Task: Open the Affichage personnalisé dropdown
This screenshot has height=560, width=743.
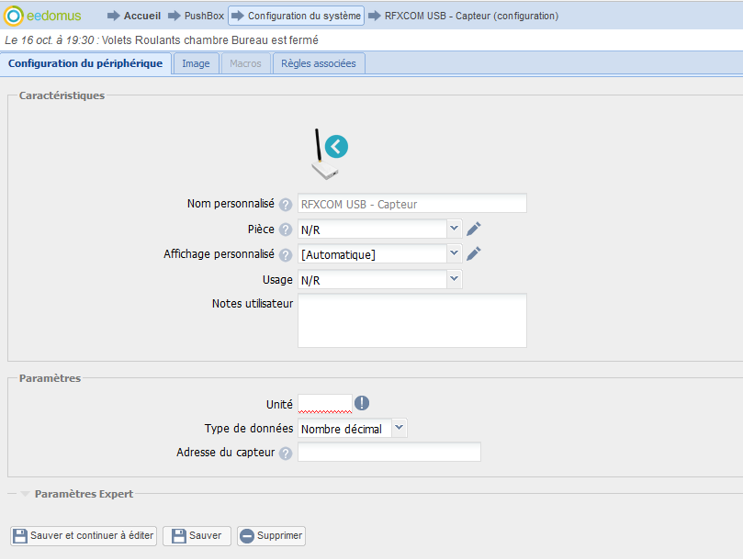Action: [454, 254]
